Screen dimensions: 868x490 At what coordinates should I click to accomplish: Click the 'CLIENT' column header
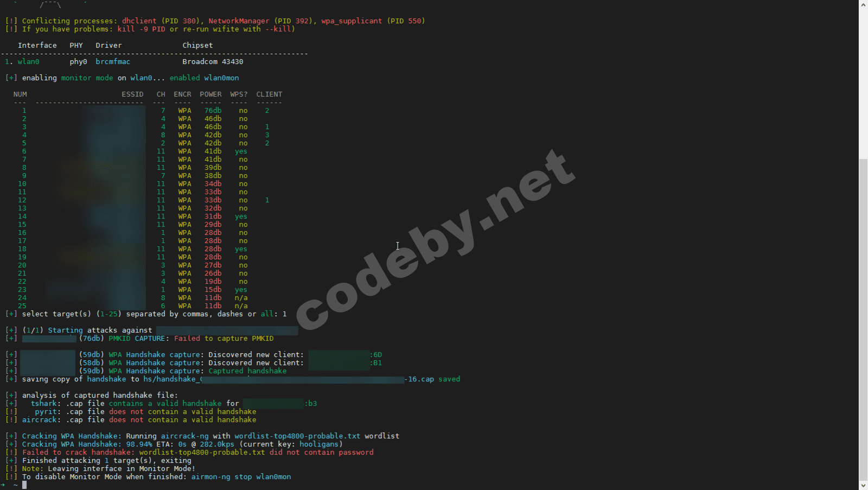pos(269,94)
